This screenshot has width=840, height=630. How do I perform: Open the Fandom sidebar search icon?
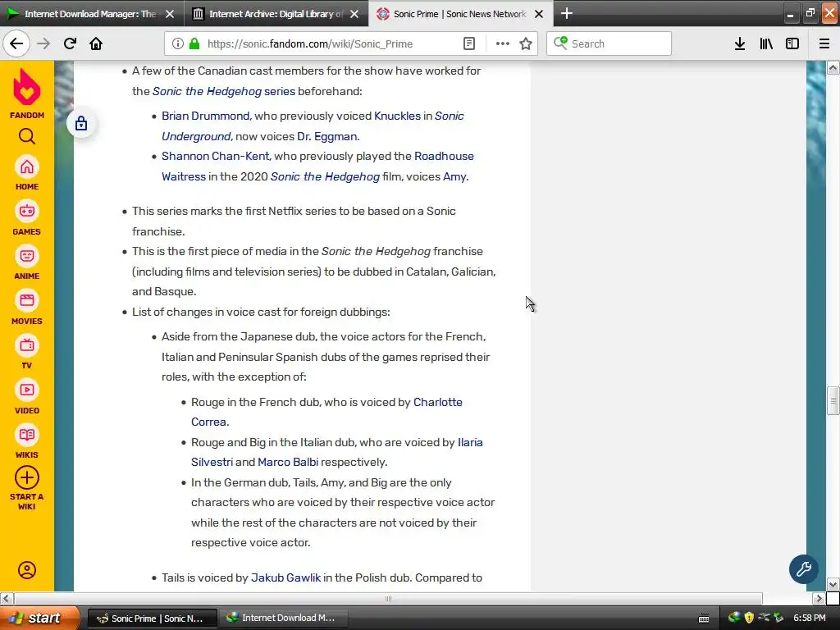(x=27, y=137)
